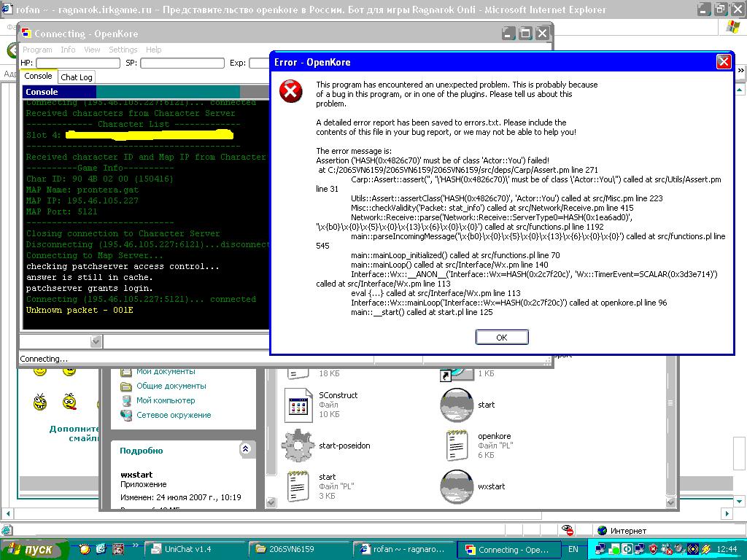The height and width of the screenshot is (560, 747).
Task: Select the start PL script file icon
Action: (298, 486)
